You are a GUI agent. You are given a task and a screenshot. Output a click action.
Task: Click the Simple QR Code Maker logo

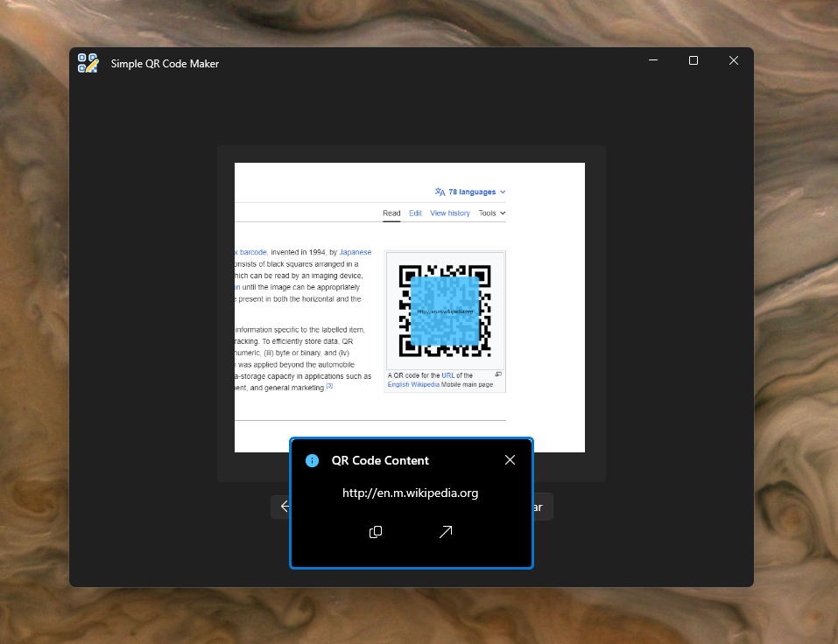[x=88, y=63]
